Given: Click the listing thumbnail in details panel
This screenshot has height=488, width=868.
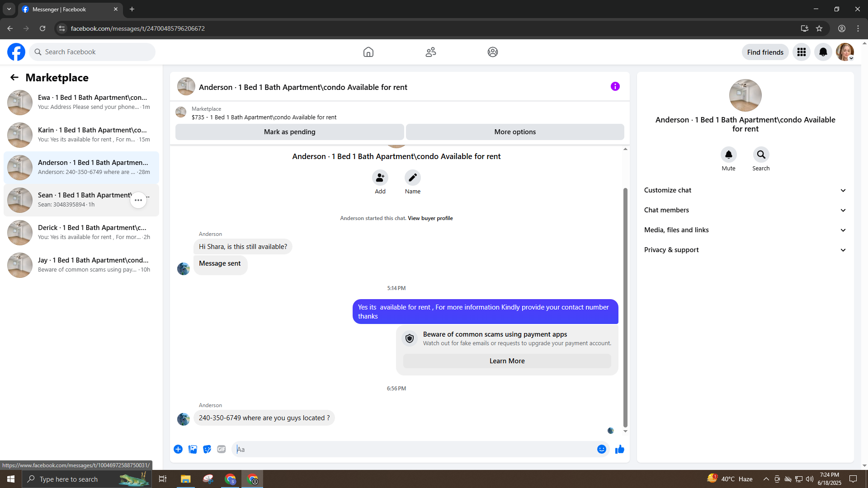Looking at the screenshot, I should (745, 95).
